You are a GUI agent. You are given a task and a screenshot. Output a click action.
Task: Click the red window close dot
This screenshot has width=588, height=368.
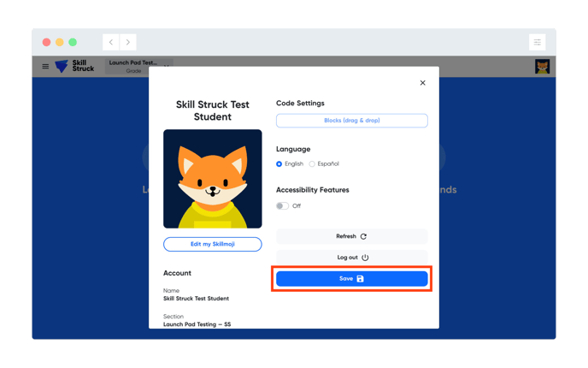46,42
